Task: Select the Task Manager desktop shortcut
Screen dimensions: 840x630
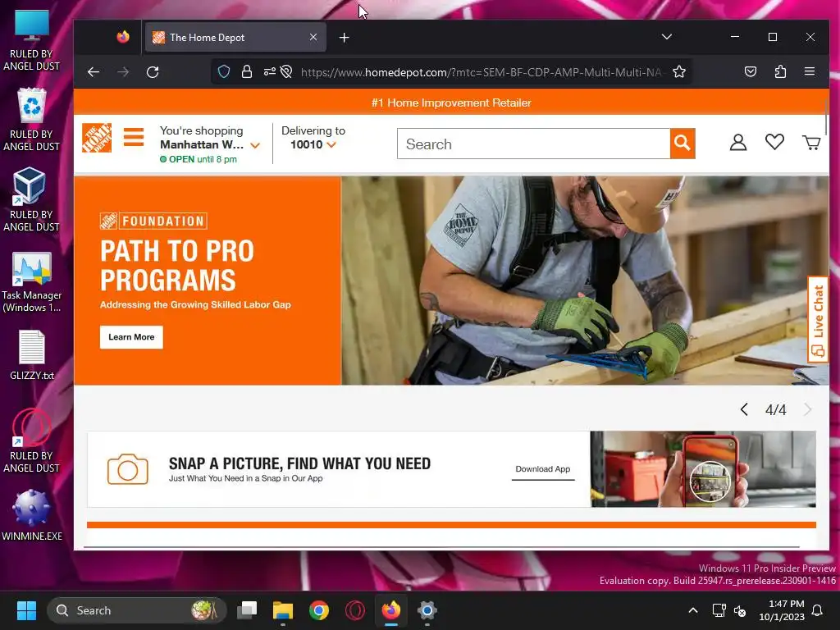Action: click(x=32, y=282)
